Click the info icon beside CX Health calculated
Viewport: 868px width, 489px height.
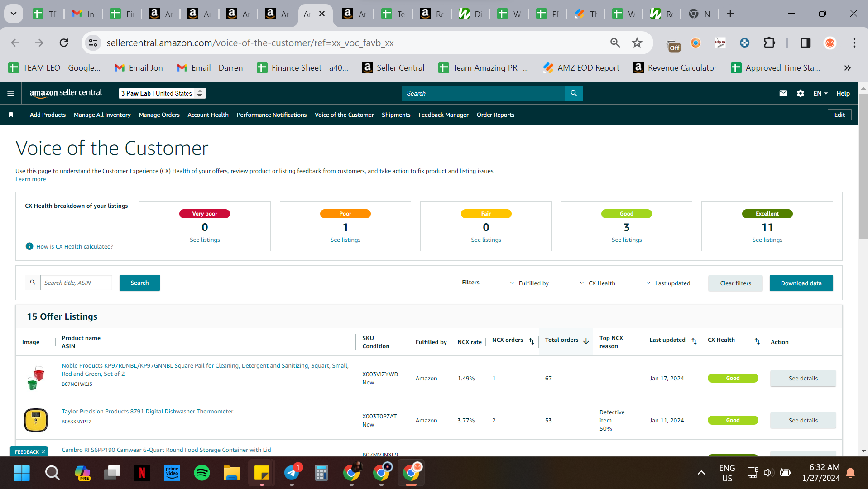[x=29, y=246]
